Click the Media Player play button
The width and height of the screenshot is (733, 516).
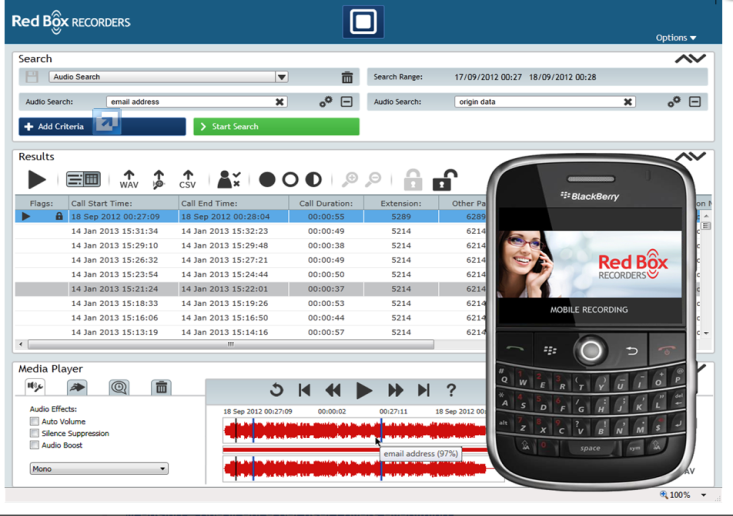(x=364, y=390)
